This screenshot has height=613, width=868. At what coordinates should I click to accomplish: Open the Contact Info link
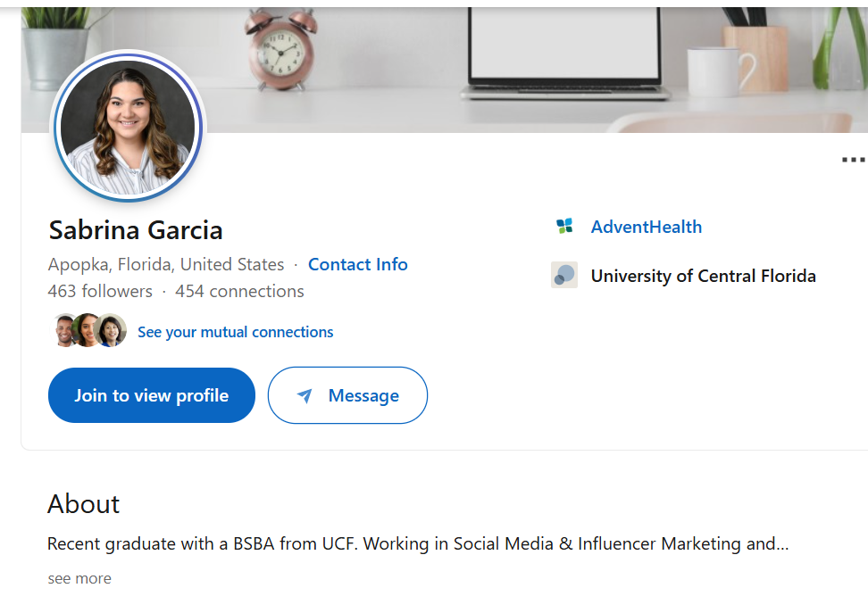[x=357, y=265]
